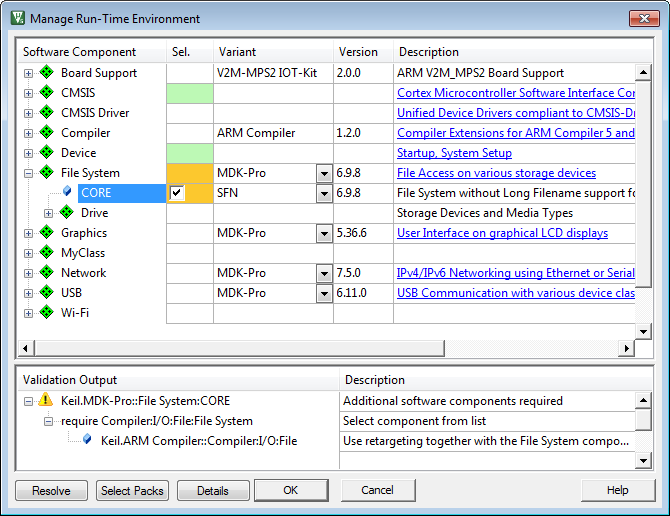The height and width of the screenshot is (516, 670).
Task: Open the Select Packs dialog
Action: [132, 490]
